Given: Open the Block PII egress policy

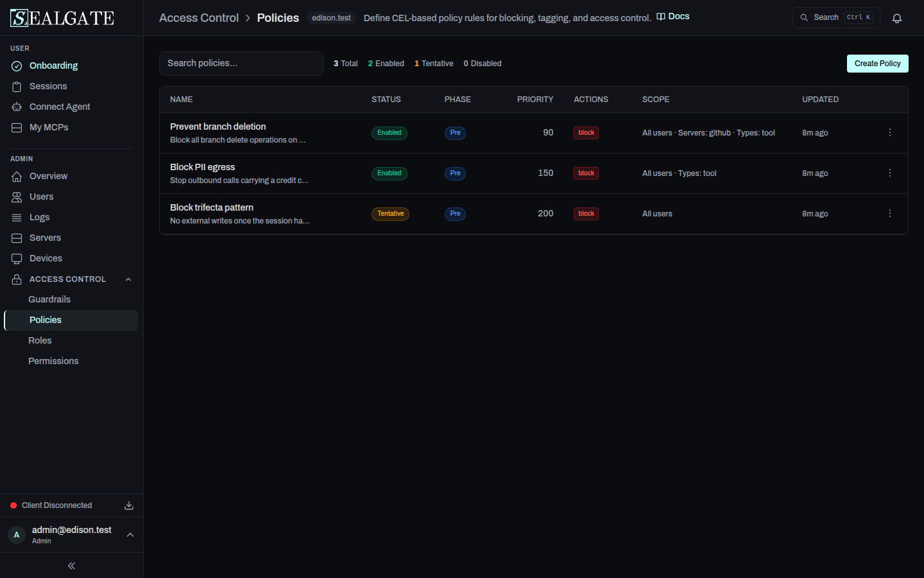Looking at the screenshot, I should point(203,167).
